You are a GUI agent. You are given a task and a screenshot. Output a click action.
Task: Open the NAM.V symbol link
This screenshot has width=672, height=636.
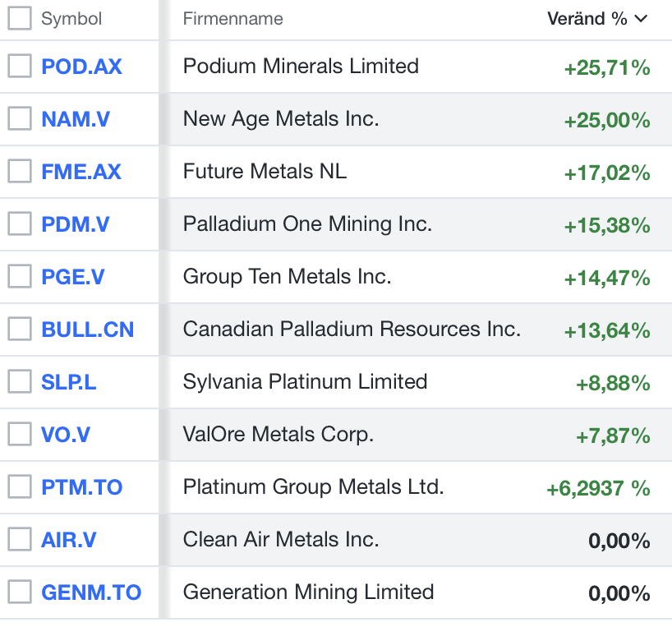76,119
